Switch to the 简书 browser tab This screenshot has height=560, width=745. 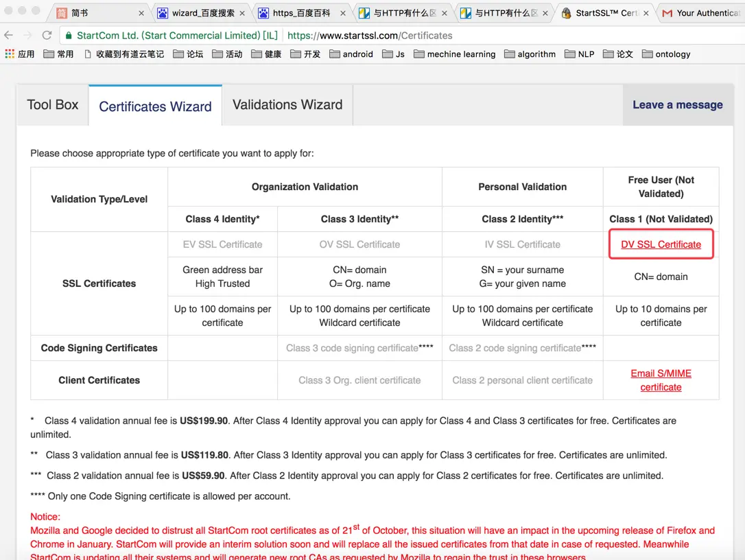99,13
